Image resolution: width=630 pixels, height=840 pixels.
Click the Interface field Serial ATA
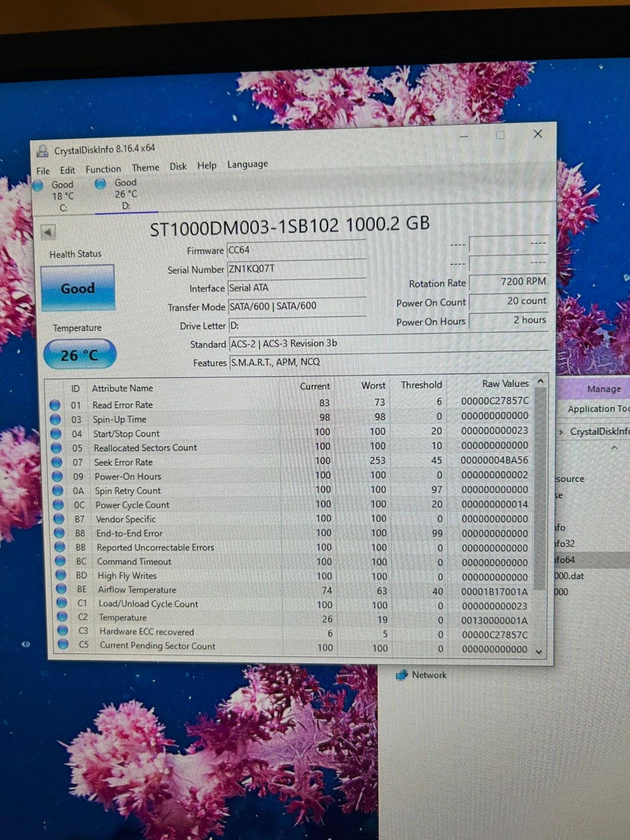pos(296,287)
